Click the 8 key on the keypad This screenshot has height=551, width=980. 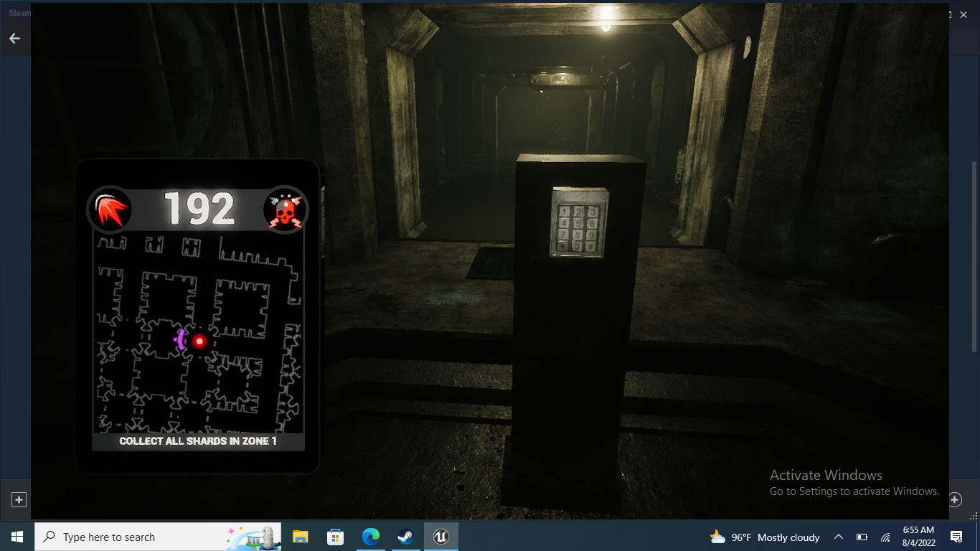point(578,235)
